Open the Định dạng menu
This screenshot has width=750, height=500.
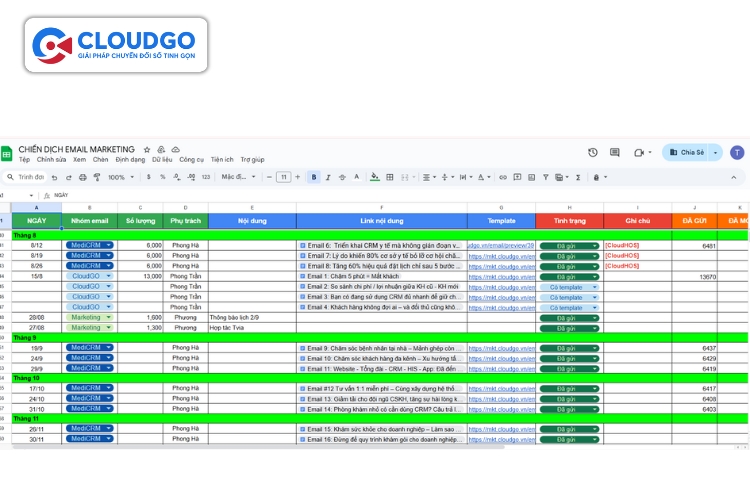[130, 160]
